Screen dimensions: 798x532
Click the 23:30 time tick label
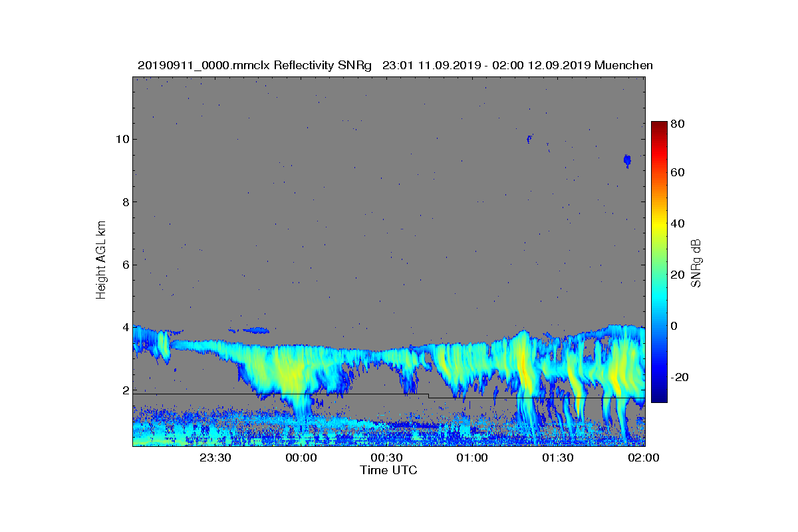coord(215,458)
